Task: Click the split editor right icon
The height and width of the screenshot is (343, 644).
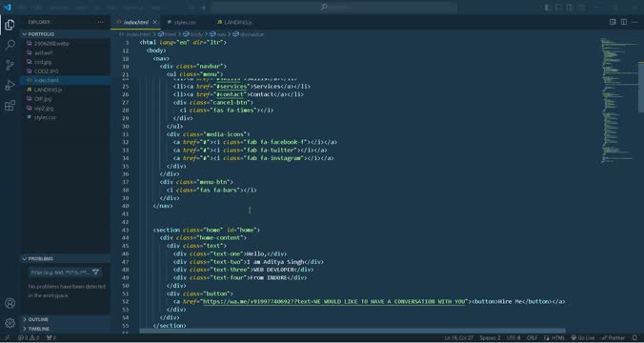Action: click(623, 22)
